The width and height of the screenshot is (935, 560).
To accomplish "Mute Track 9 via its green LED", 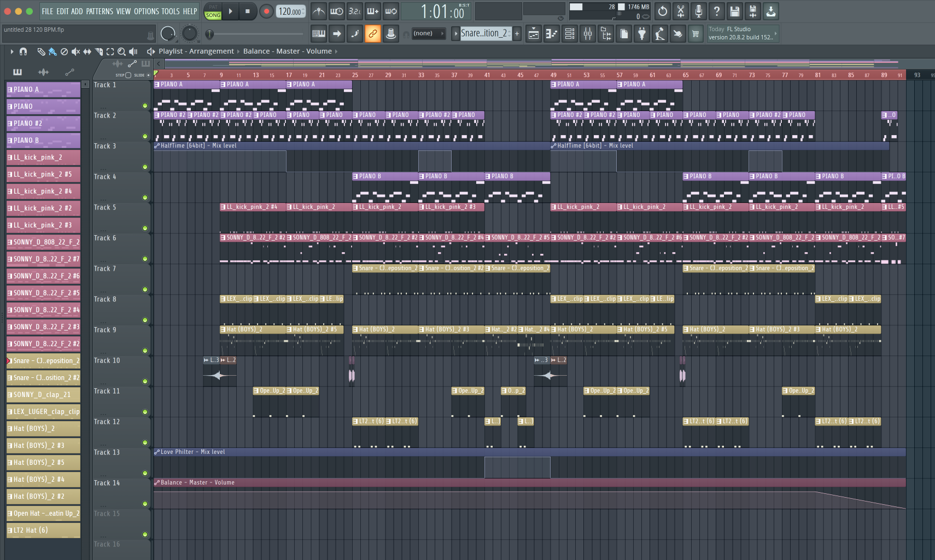I will tap(145, 351).
